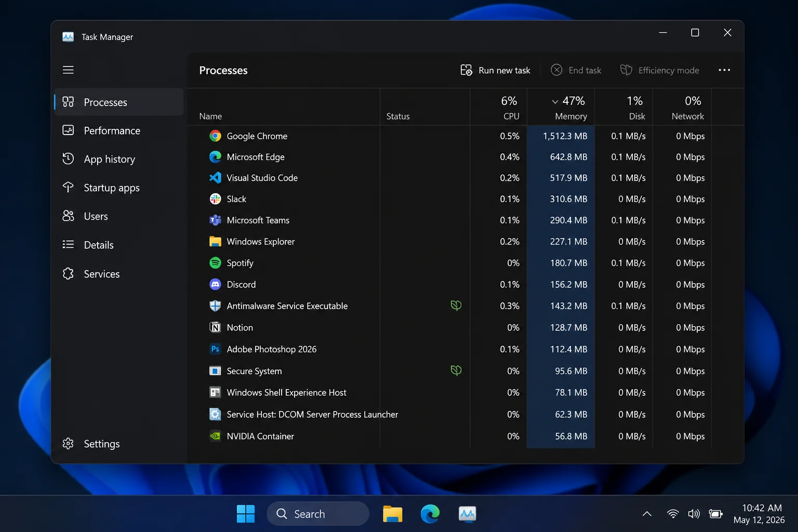Click the Slack process icon
The image size is (798, 532).
coord(215,199)
